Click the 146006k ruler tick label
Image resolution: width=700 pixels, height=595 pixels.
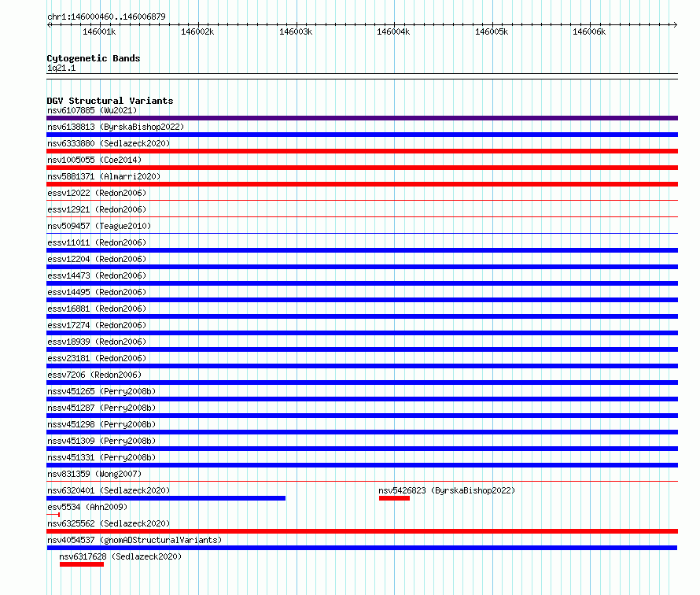click(x=589, y=31)
